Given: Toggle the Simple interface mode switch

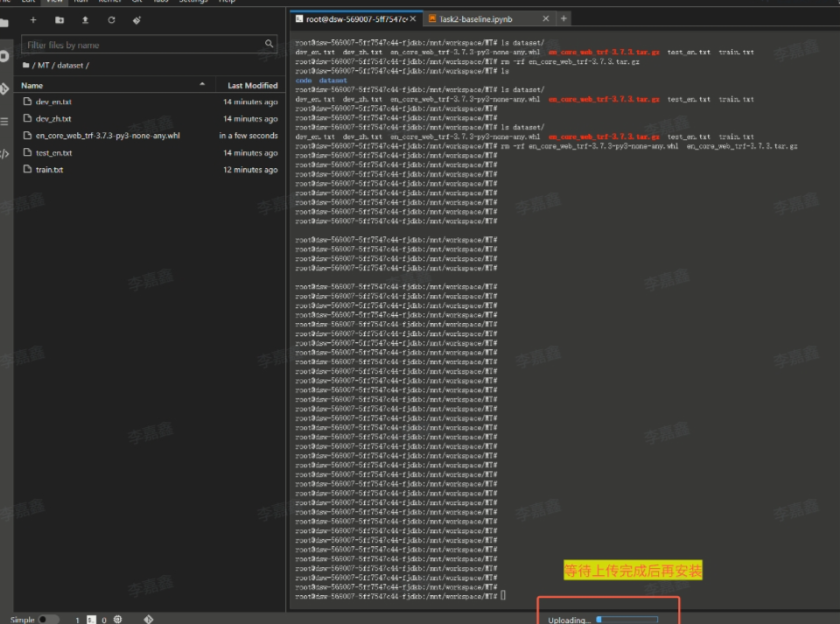Looking at the screenshot, I should click(x=48, y=619).
